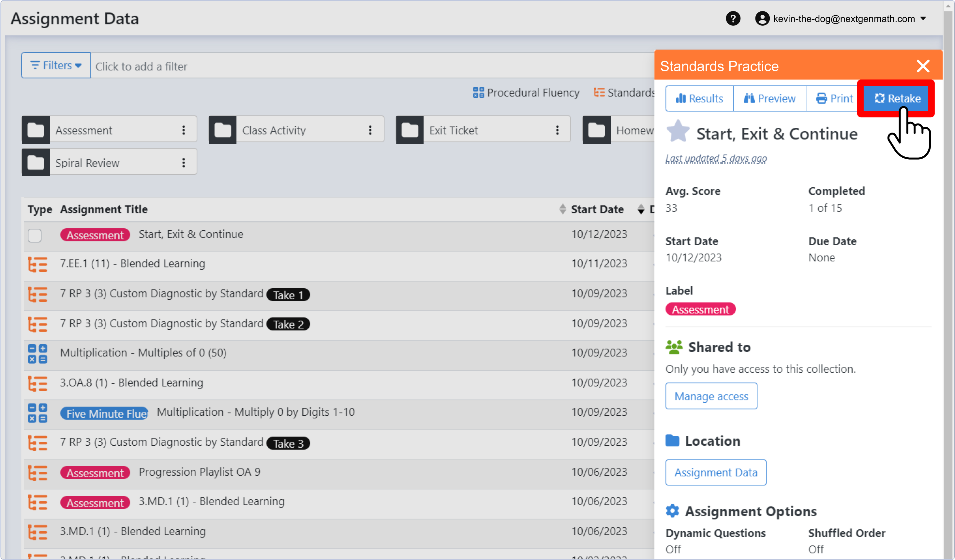Click fluency icon on Multiply 0 by Digits row
This screenshot has height=560, width=955.
pyautogui.click(x=37, y=413)
